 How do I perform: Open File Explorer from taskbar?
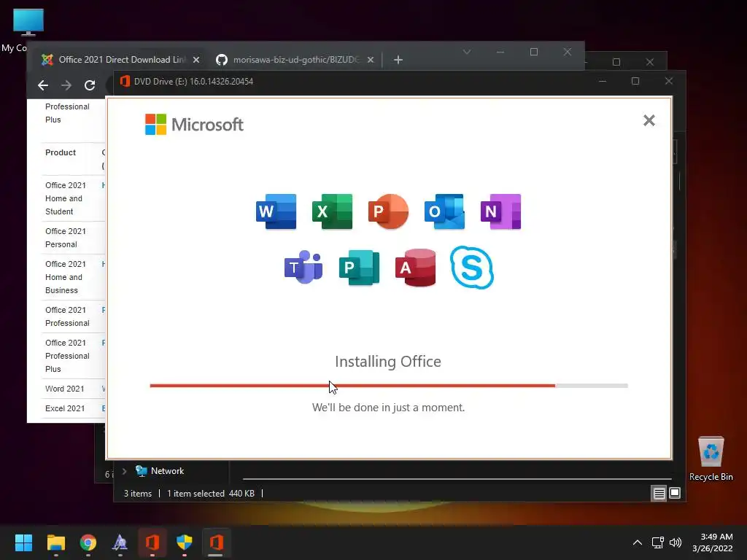(x=55, y=542)
